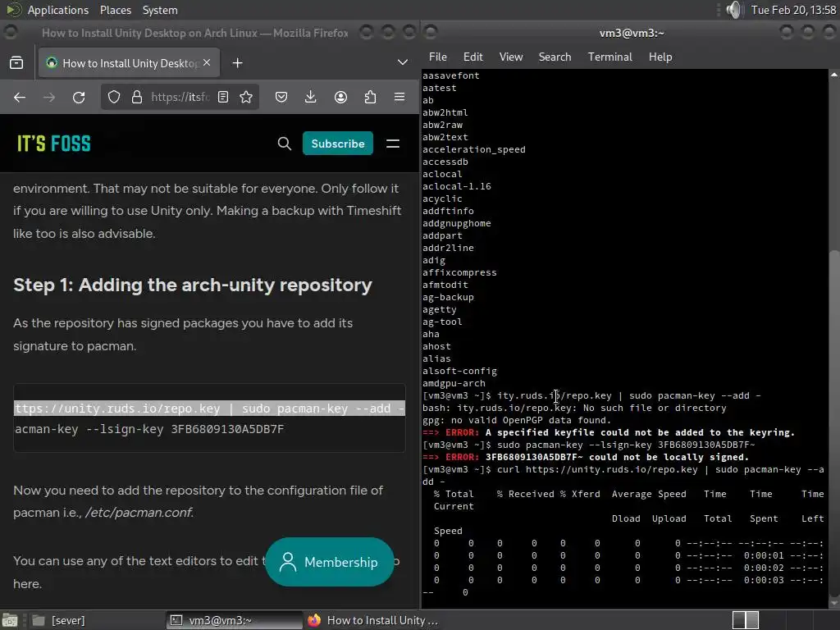Click red ERROR keyfile message
The width and height of the screenshot is (840, 630).
609,432
